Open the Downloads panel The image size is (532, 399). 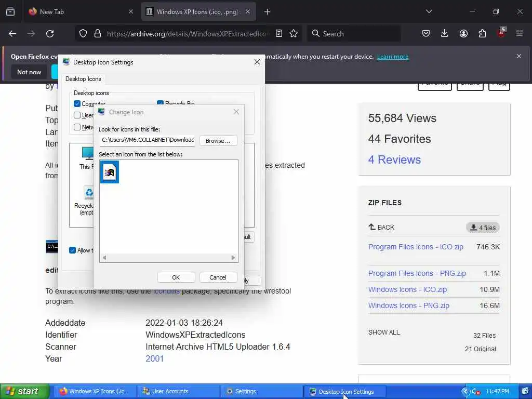click(445, 33)
